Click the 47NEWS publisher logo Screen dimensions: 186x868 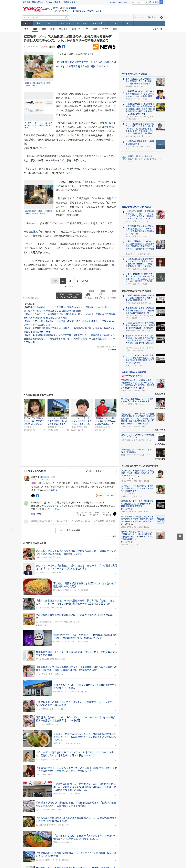[104, 47]
